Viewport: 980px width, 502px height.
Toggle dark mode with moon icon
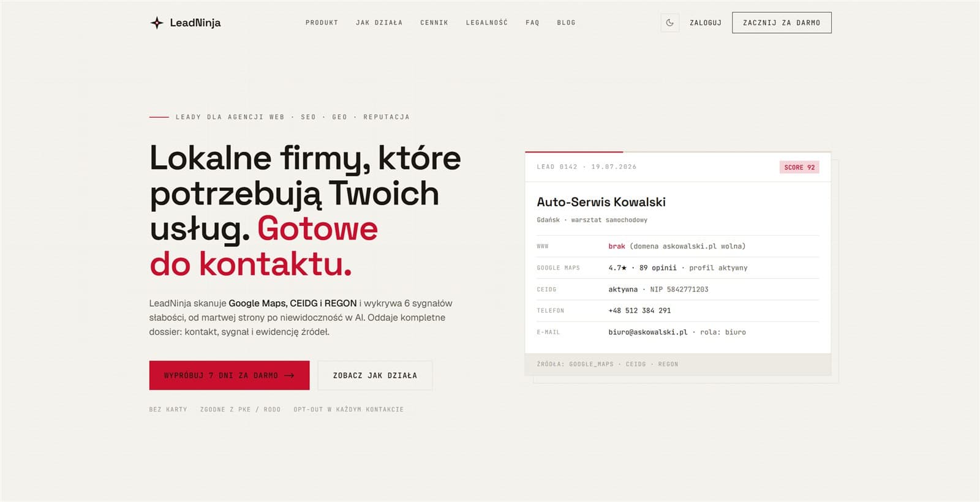(x=670, y=23)
